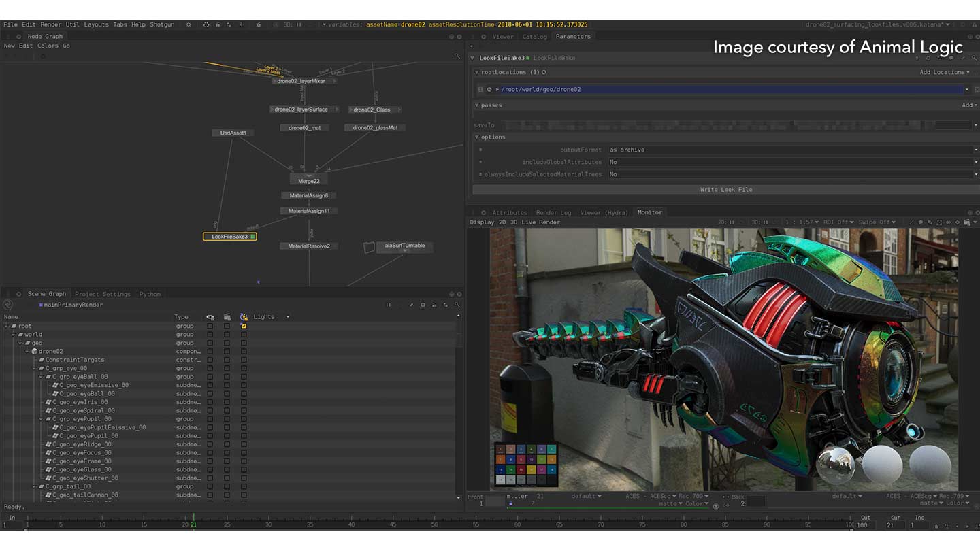
Task: Toggle the root row pinned checkbox
Action: 244,326
